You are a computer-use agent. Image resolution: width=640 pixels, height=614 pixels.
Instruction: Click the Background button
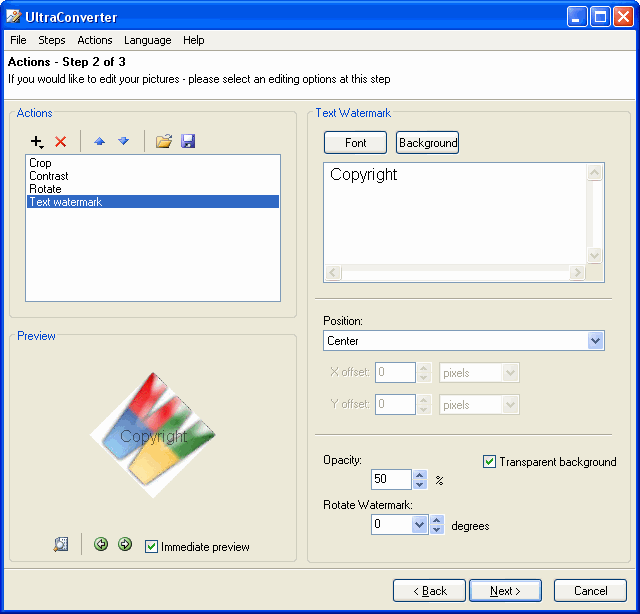click(x=427, y=142)
